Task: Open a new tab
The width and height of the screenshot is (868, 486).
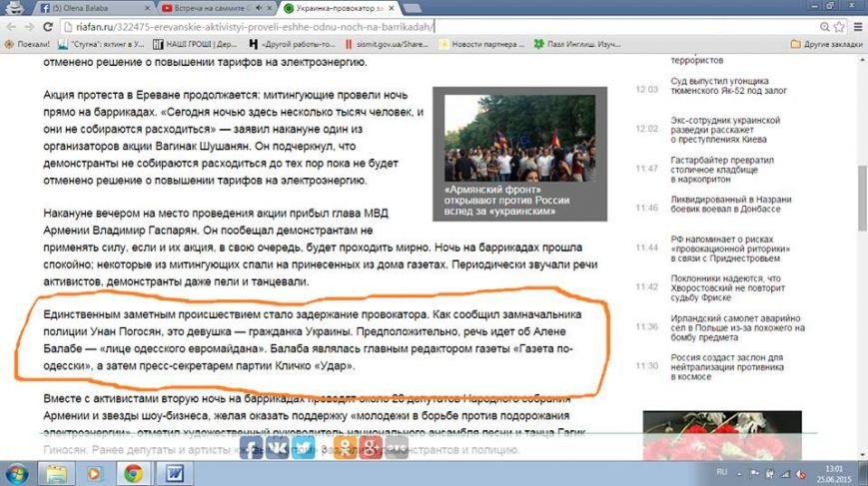Action: click(412, 8)
